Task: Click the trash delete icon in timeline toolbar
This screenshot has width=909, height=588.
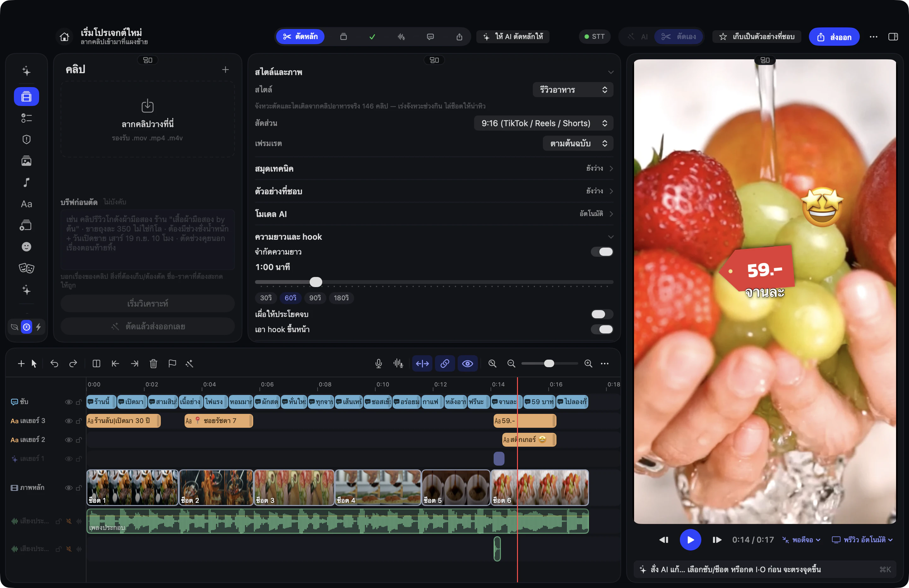Action: [153, 363]
